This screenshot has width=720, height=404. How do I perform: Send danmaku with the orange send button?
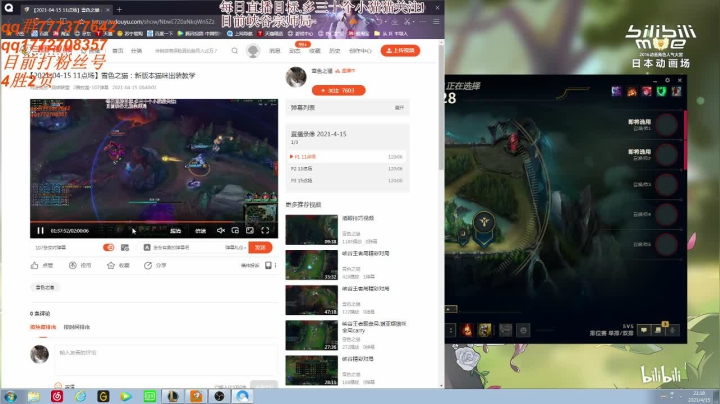pyautogui.click(x=260, y=247)
